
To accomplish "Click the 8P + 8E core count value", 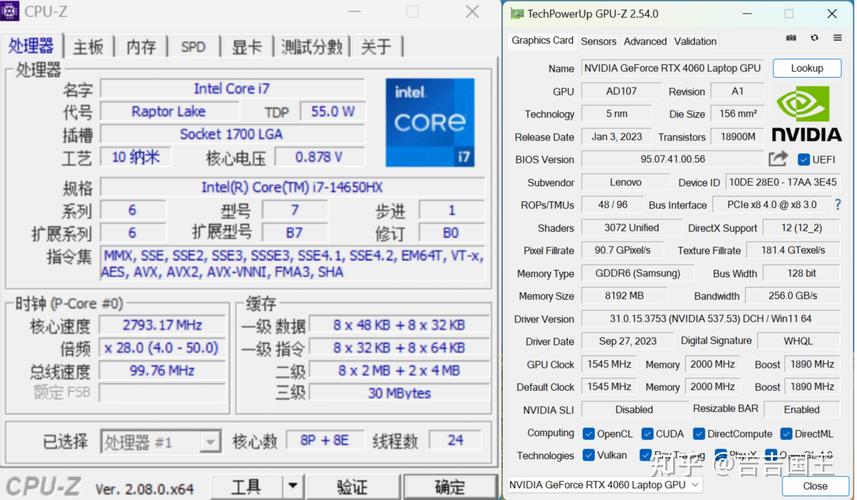I will [324, 440].
